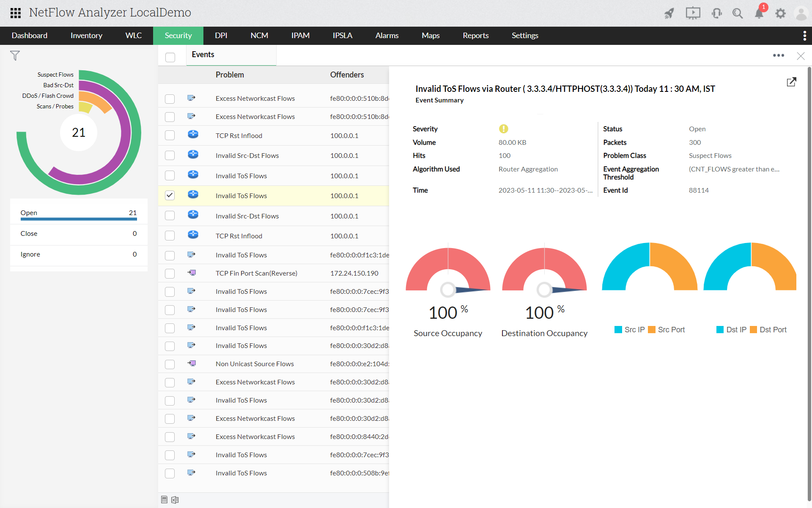Click the settings gear icon in top bar
The height and width of the screenshot is (508, 812).
click(780, 14)
